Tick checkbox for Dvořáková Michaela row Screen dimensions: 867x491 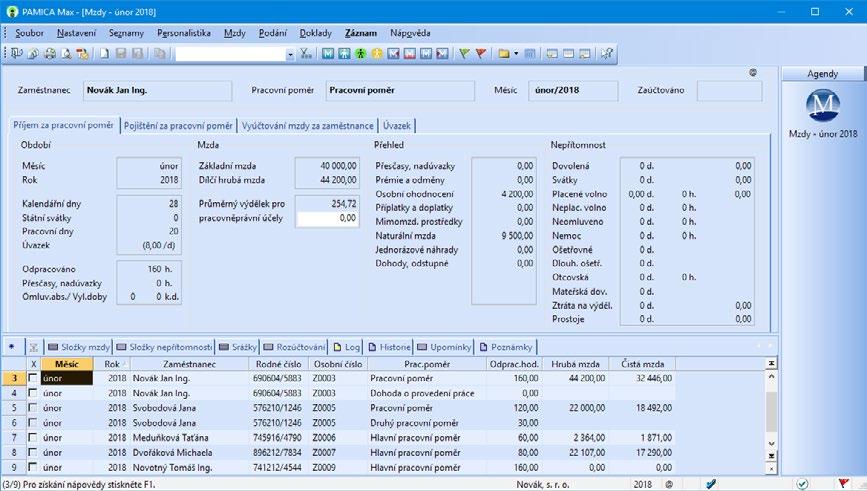(33, 452)
